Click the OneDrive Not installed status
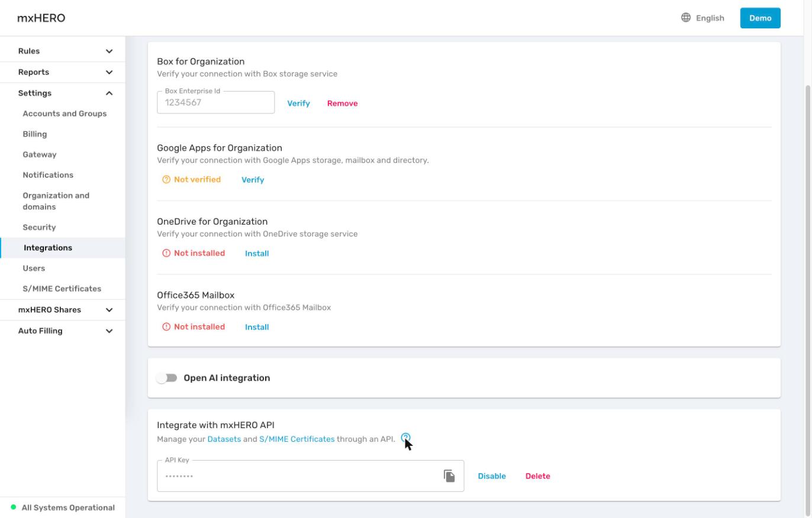Screen dimensions: 812x518 194,253
